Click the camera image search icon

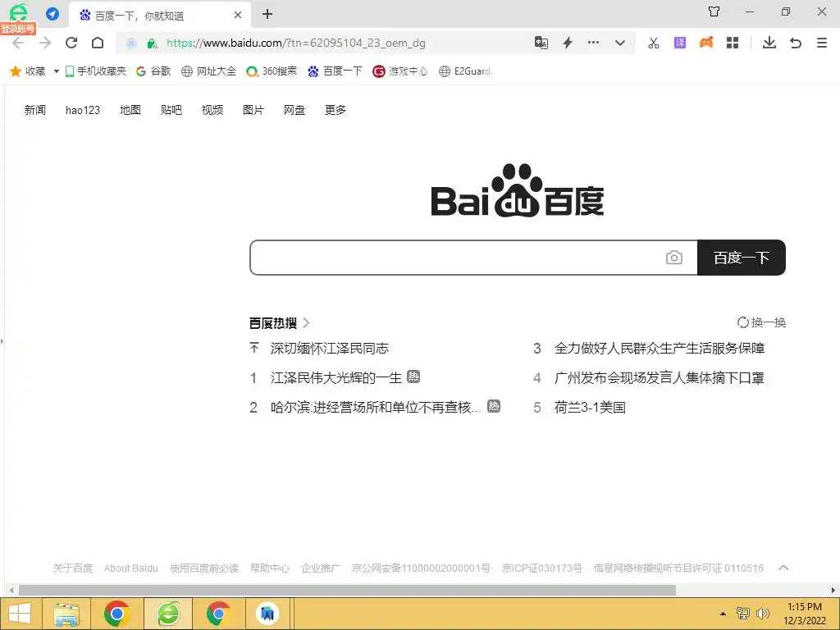(674, 258)
